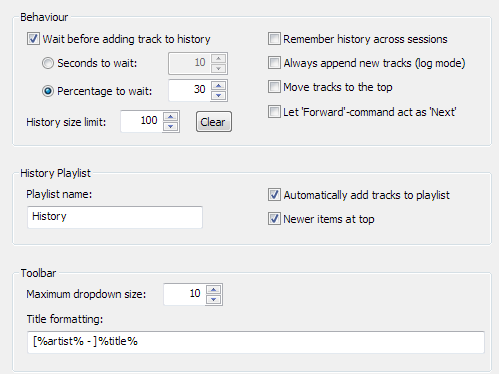The width and height of the screenshot is (499, 374).
Task: Increase Maximum dropdown size with up arrow
Action: [213, 290]
